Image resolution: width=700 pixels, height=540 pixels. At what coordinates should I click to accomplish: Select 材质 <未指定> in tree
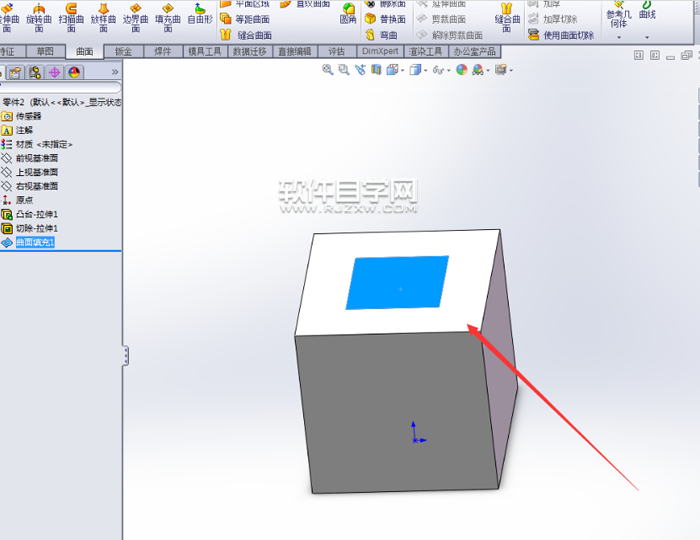[x=37, y=144]
